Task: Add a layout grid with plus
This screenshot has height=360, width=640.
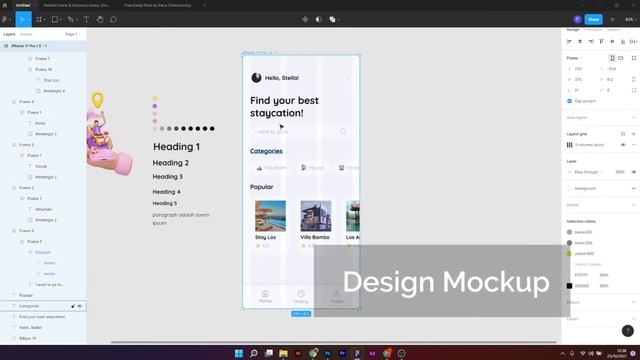Action: tap(634, 134)
